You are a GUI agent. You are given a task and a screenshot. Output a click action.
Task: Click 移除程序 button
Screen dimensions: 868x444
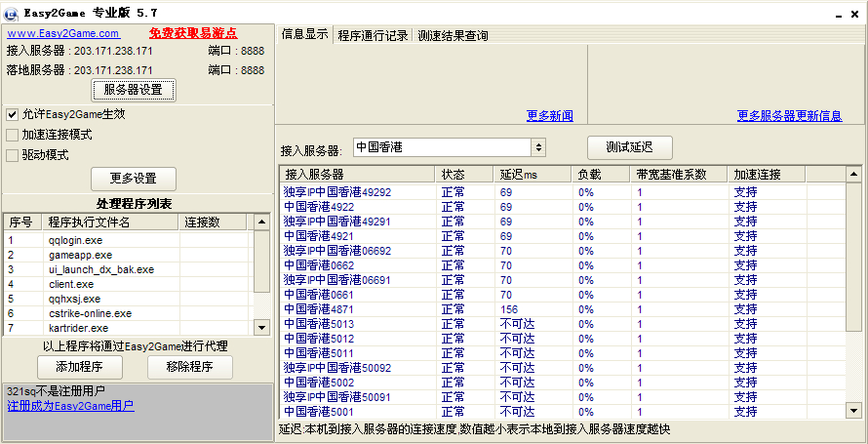[190, 367]
